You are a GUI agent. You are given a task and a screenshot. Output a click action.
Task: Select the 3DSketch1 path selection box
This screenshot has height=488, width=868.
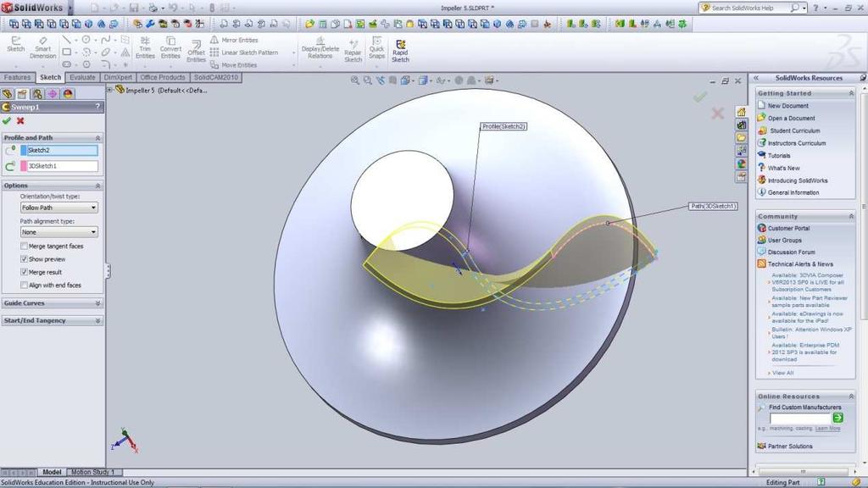62,166
